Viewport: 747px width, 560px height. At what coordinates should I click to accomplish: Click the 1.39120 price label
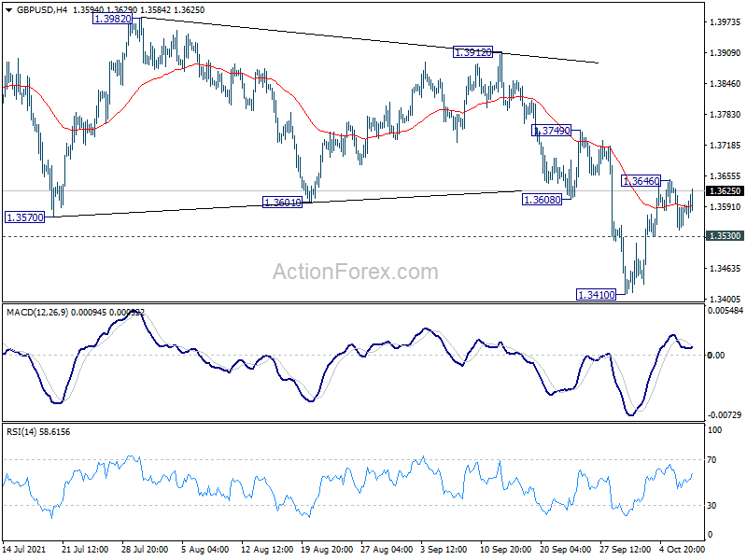472,52
